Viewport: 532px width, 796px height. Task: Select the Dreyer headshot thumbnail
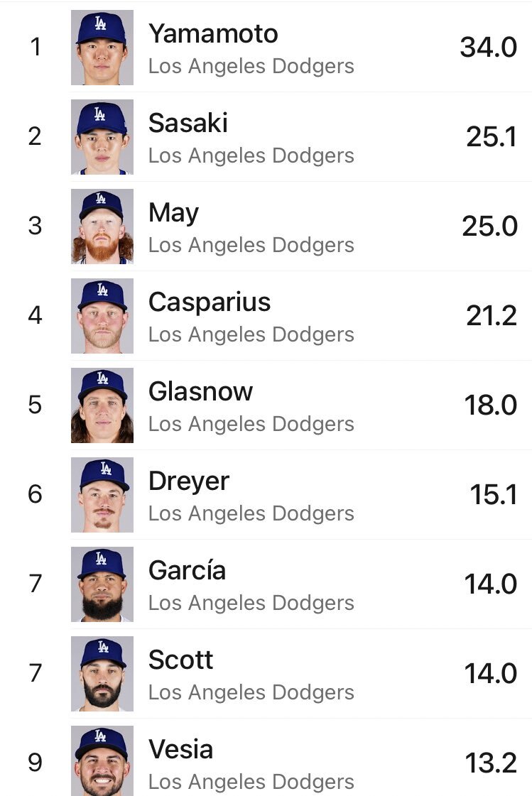tap(102, 495)
